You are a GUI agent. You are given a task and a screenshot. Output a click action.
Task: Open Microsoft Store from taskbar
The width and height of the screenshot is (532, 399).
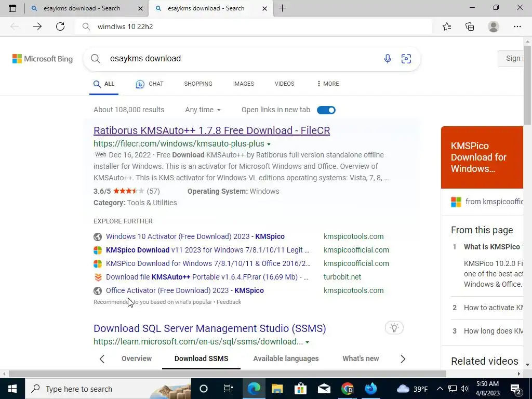click(x=300, y=389)
